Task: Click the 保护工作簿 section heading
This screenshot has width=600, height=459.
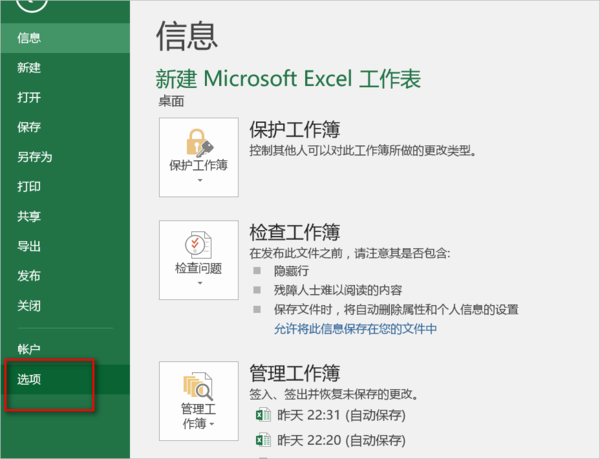Action: (295, 129)
